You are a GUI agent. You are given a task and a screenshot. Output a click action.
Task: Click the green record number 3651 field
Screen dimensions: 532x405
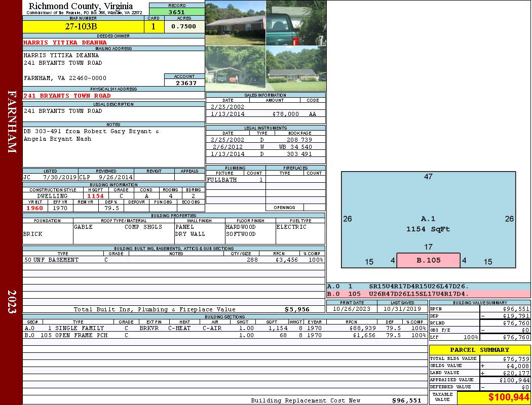(x=177, y=12)
